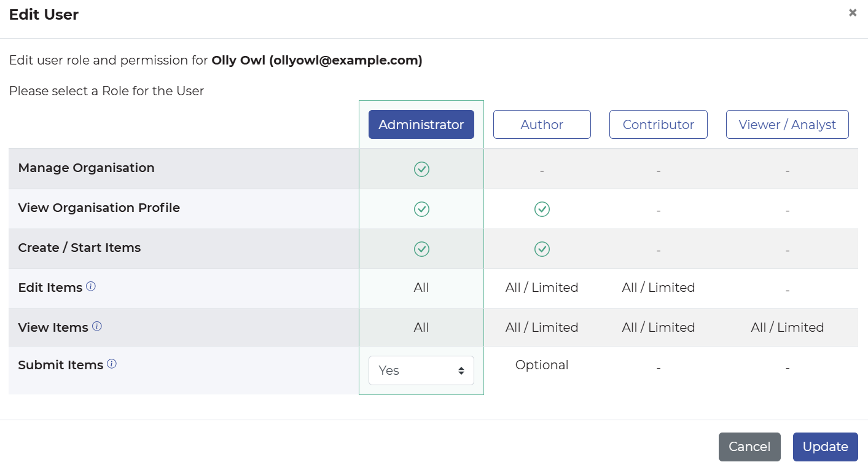
Task: Close the Edit User dialog
Action: click(853, 12)
